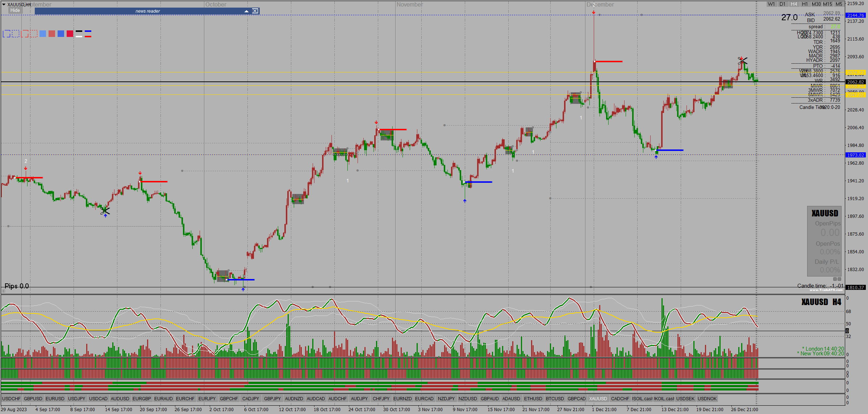The width and height of the screenshot is (868, 414).
Task: Switch timeframe to W1
Action: coord(771,4)
